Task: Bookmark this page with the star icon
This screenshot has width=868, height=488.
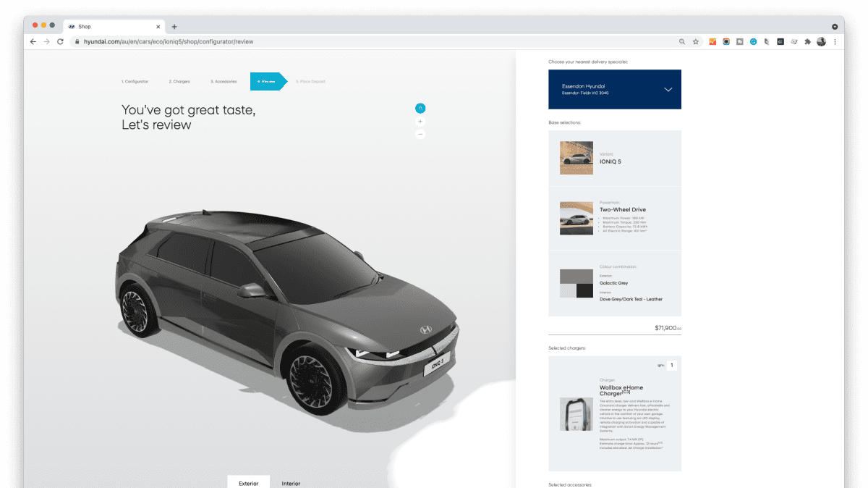Action: click(696, 42)
